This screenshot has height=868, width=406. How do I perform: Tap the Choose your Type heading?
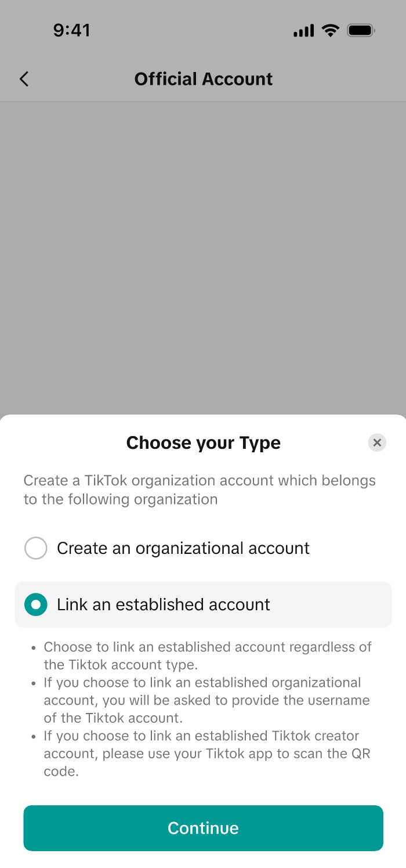tap(203, 443)
